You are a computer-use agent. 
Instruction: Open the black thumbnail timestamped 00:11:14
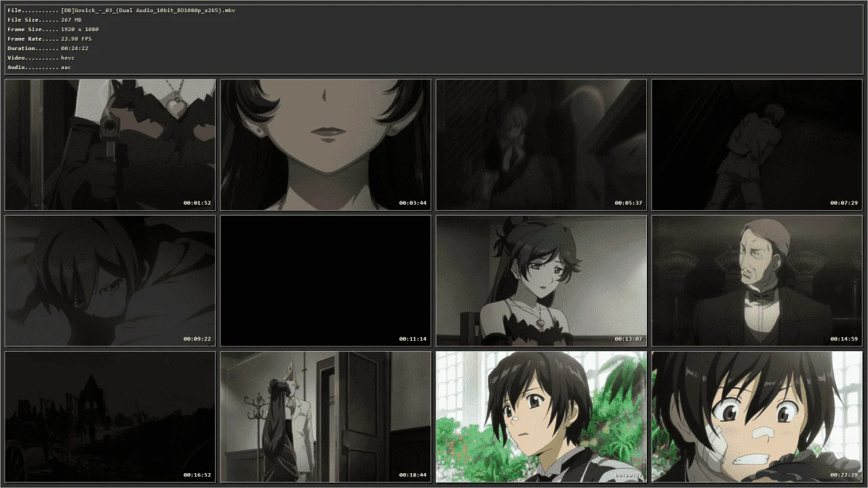[x=325, y=281]
